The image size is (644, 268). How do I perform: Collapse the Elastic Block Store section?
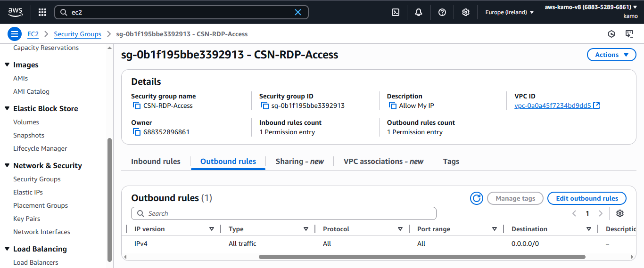click(7, 108)
